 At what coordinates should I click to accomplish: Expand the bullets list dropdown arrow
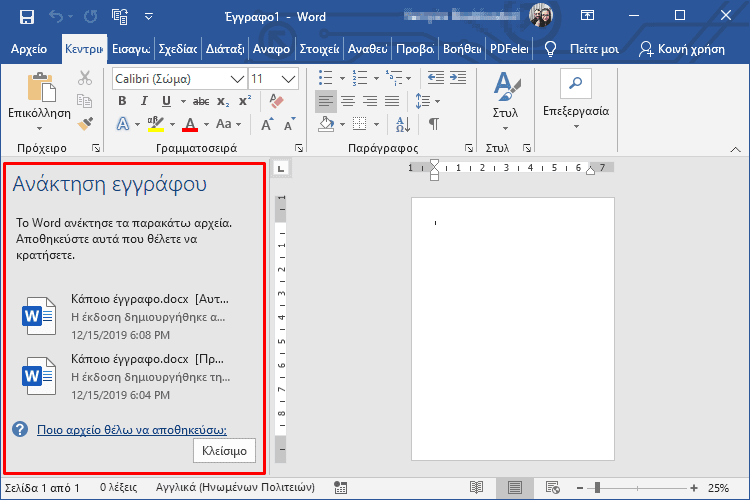[x=342, y=78]
